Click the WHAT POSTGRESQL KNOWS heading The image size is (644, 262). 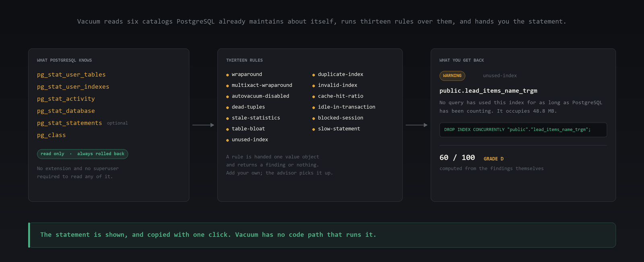click(x=64, y=60)
